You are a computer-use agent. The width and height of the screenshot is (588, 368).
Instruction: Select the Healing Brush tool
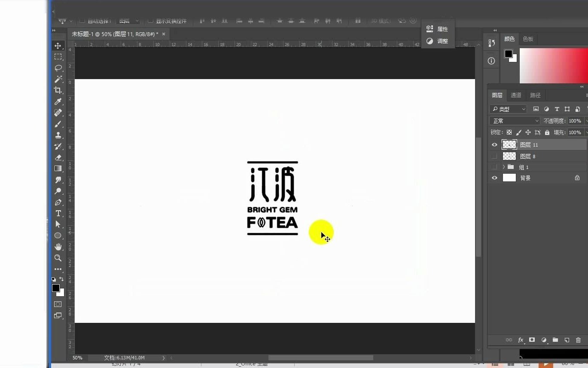(x=58, y=113)
